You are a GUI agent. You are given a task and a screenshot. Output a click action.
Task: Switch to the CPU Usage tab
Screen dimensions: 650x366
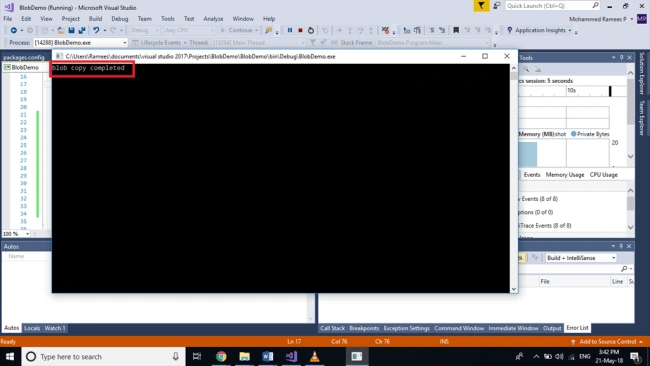point(604,175)
